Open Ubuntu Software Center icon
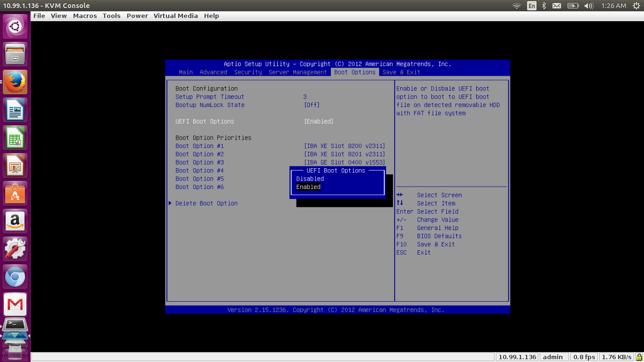644x362 pixels. [15, 193]
